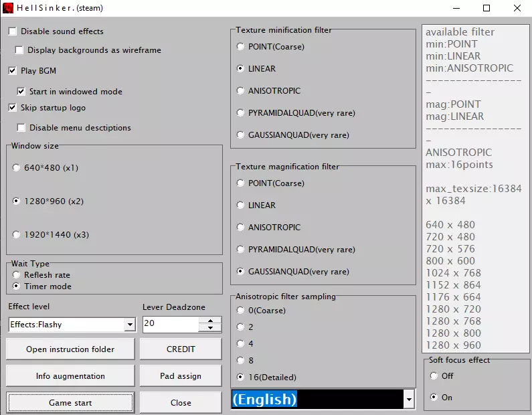Screen dimensions: 532x415
Task: Select Timer mode wait type
Action: [16, 286]
